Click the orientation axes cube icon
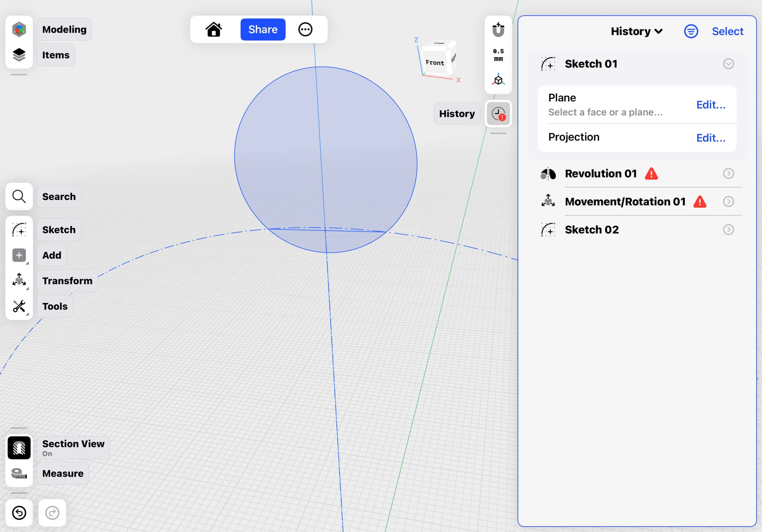Screen dimensions: 762x532 click(x=498, y=79)
